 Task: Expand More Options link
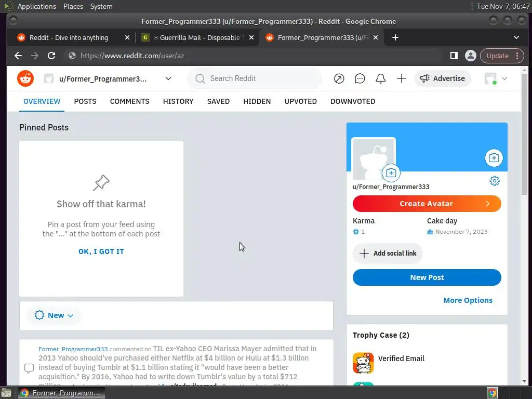[x=468, y=300]
